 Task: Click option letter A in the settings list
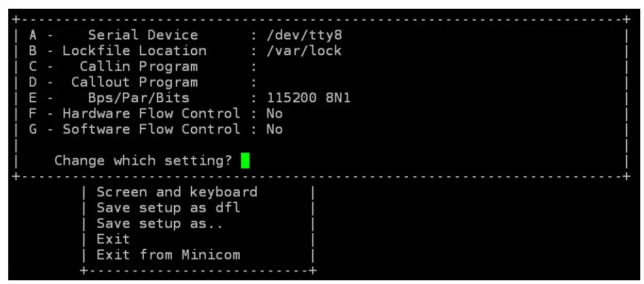(33, 35)
